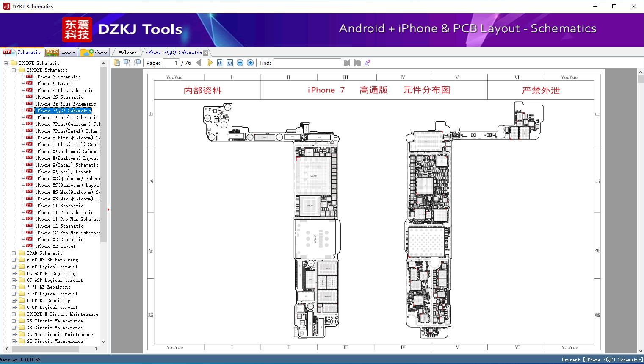Click the PDF icon beside iPhone 6s Plus Schematic
Screen dimensions: 644x364
(x=29, y=104)
